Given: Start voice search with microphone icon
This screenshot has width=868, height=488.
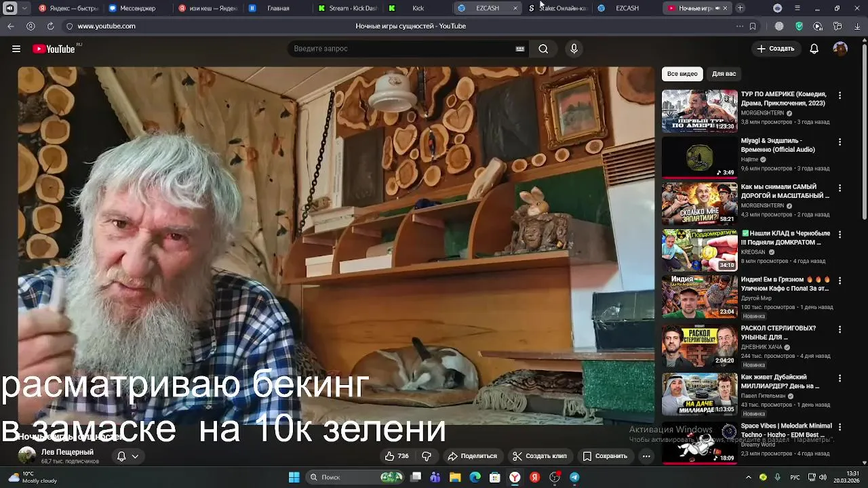Looking at the screenshot, I should point(574,49).
